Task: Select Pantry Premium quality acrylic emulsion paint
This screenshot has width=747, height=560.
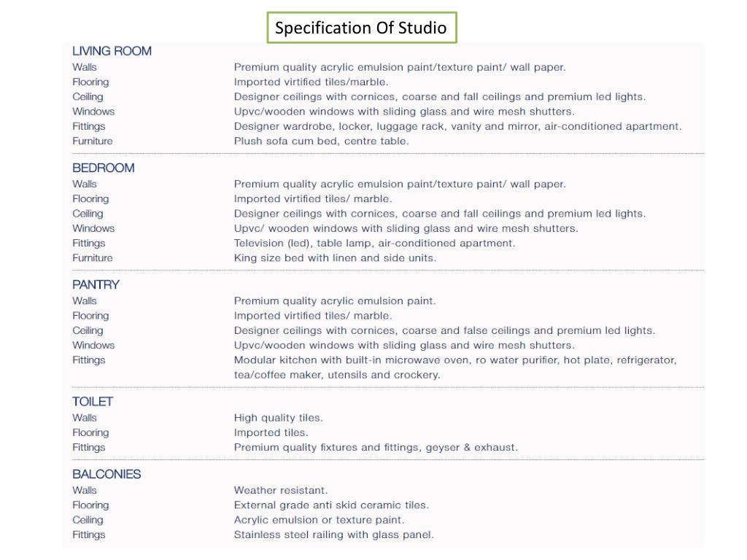Action: [x=335, y=301]
